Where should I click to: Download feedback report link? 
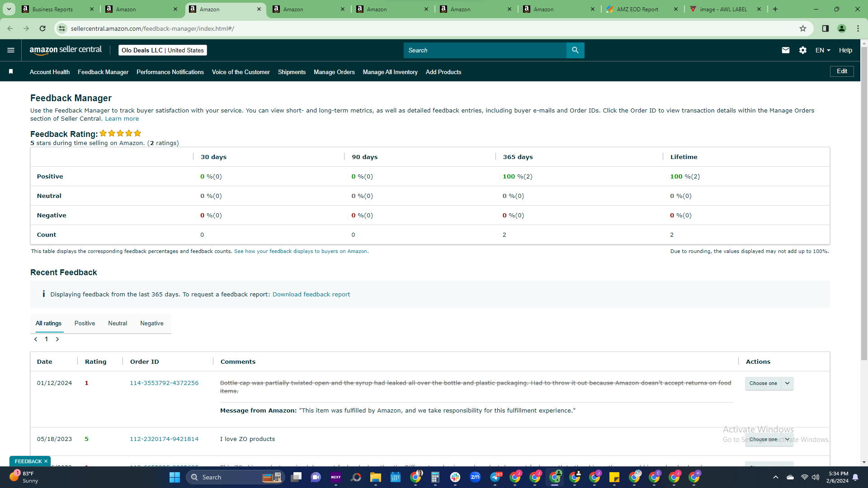point(311,295)
